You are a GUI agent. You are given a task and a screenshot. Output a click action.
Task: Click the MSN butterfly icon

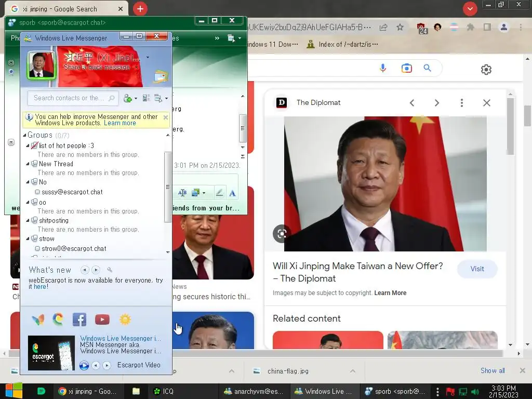(x=38, y=320)
